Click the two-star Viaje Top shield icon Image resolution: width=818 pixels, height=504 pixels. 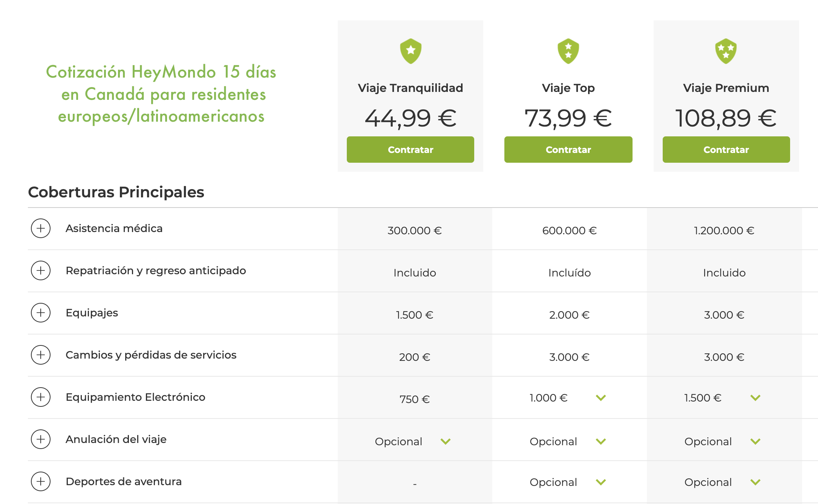[568, 51]
